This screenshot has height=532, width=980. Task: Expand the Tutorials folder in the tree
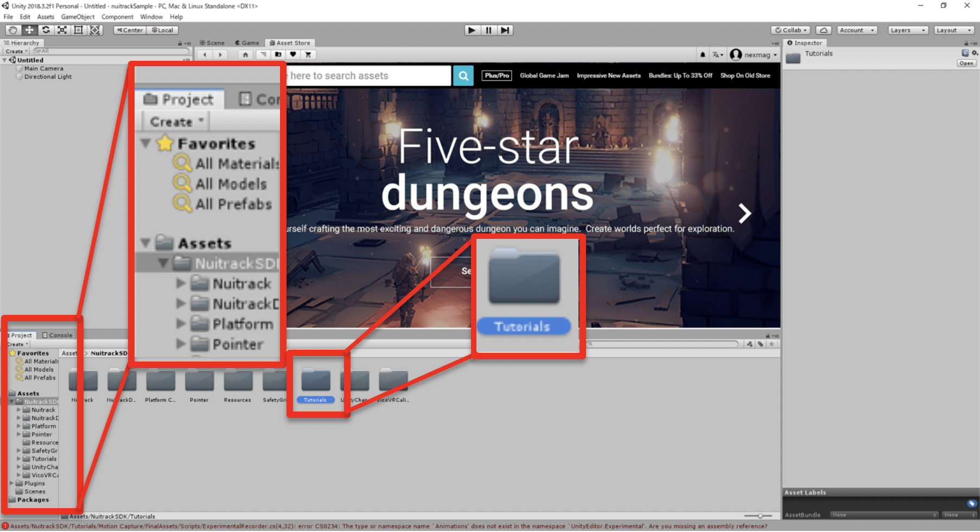tap(18, 459)
